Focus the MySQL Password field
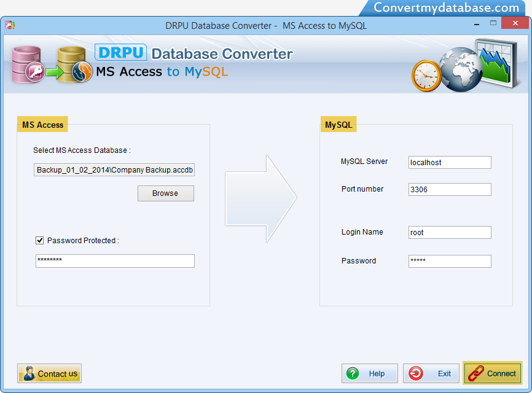The image size is (532, 393). click(x=450, y=261)
